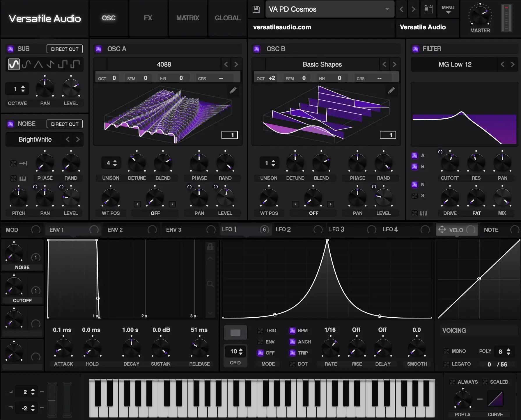Click the envelope zoom magnifier icon
Viewport: 521px width, 420px height.
point(210,284)
